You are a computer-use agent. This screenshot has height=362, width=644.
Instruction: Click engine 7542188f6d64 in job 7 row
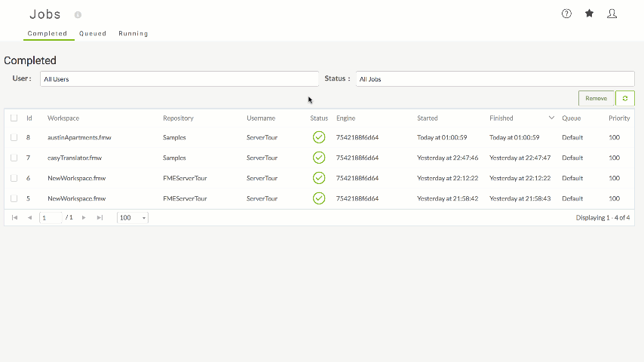[357, 158]
